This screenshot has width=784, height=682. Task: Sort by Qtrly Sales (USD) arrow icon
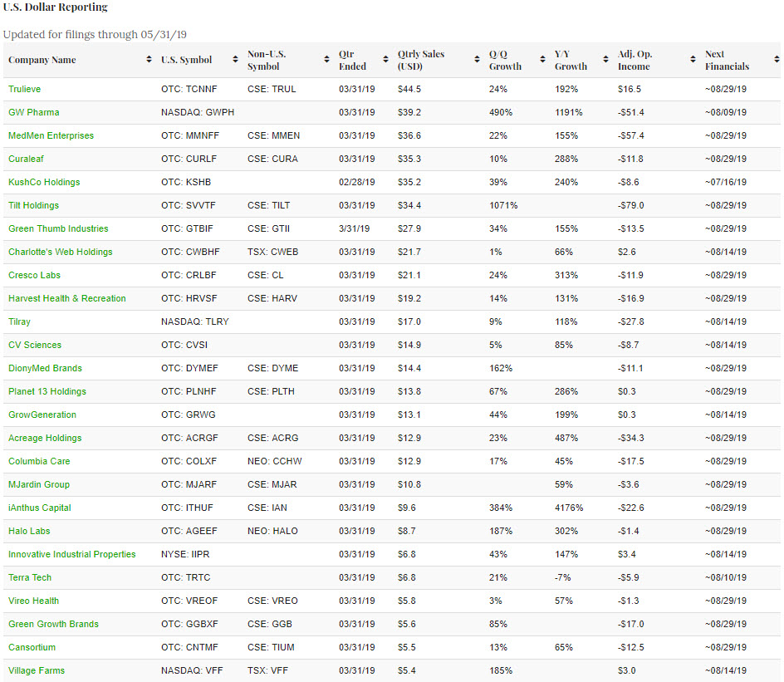[x=477, y=60]
